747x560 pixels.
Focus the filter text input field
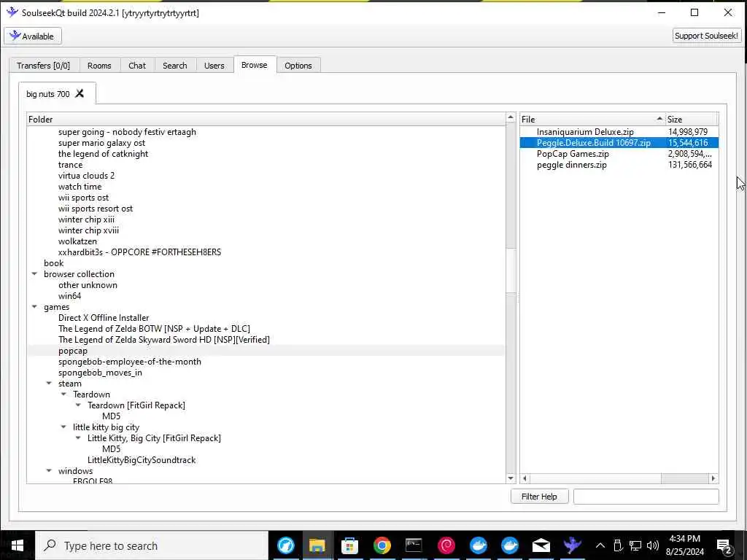(x=646, y=497)
